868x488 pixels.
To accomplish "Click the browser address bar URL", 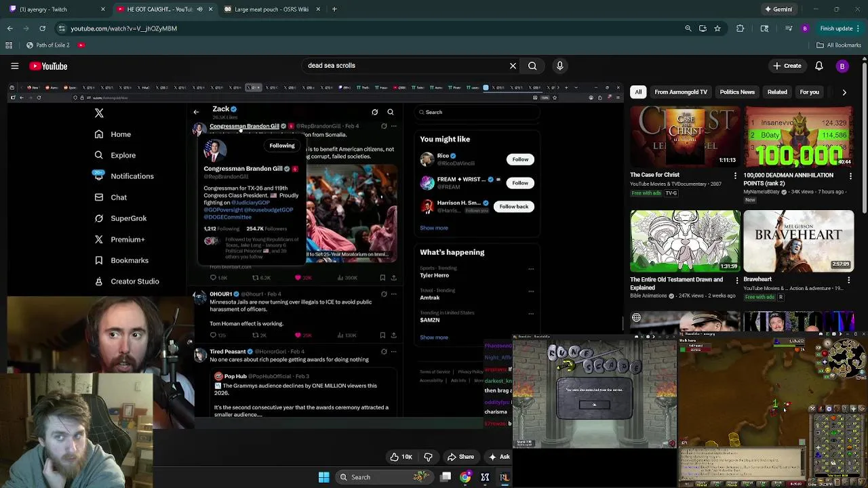I will [124, 28].
